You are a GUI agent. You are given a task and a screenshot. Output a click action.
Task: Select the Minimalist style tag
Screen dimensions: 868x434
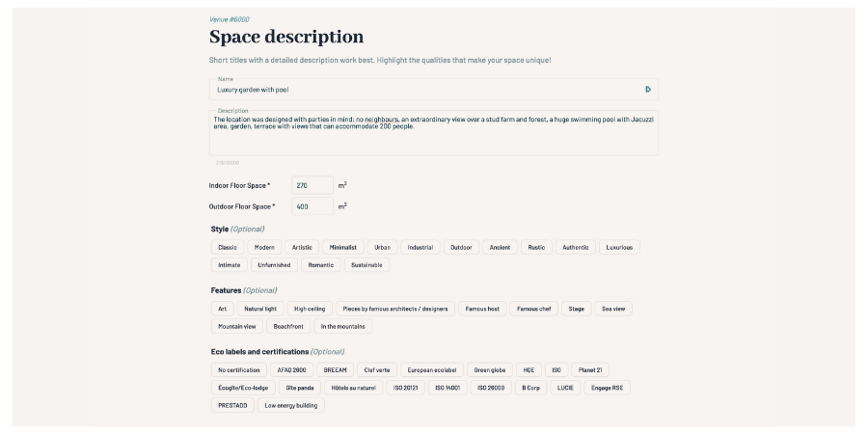point(343,248)
